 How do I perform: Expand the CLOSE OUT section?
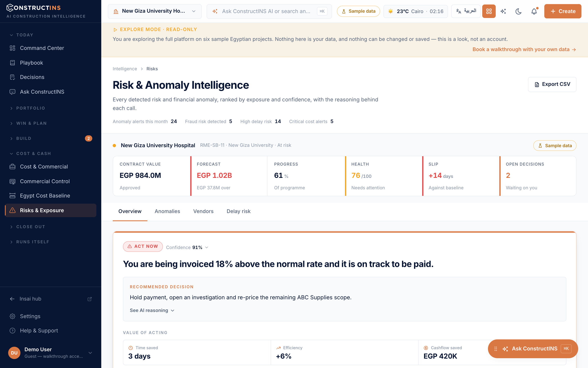click(x=51, y=227)
